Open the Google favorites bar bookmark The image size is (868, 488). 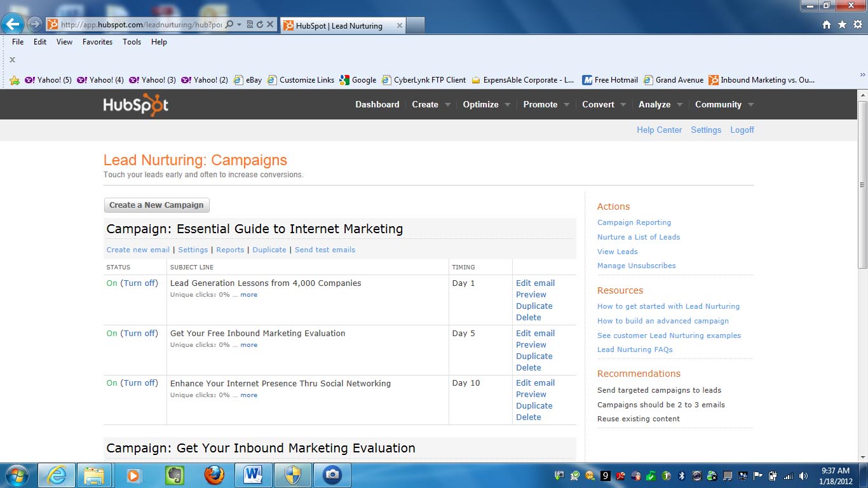[358, 80]
